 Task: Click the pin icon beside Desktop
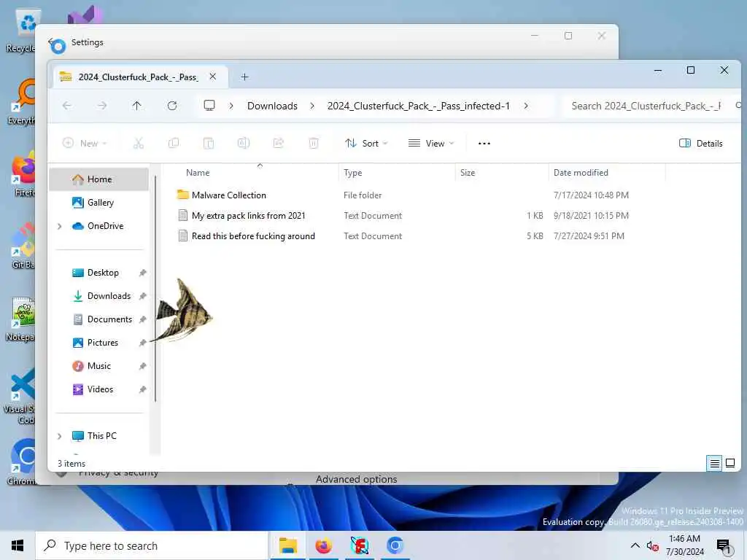pyautogui.click(x=142, y=273)
